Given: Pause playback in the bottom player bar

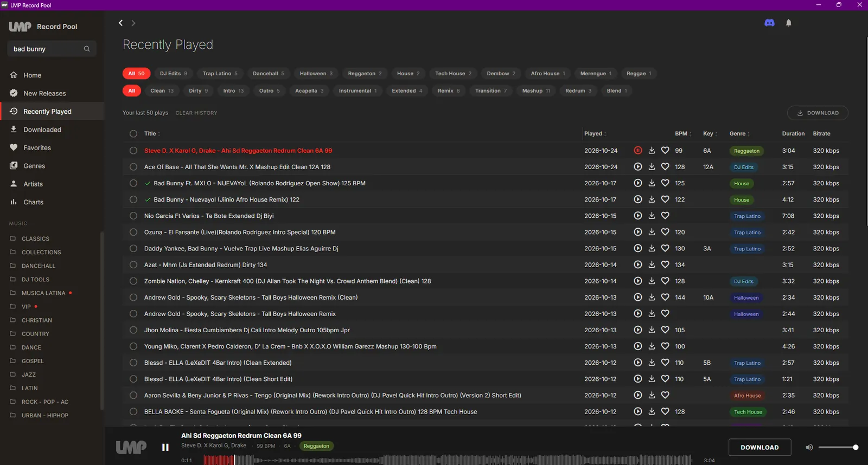Looking at the screenshot, I should tap(165, 447).
